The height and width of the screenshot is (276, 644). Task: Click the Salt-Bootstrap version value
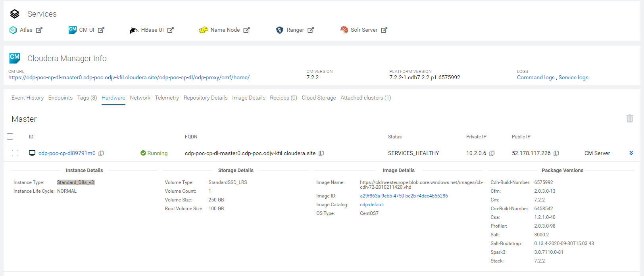tap(564, 243)
